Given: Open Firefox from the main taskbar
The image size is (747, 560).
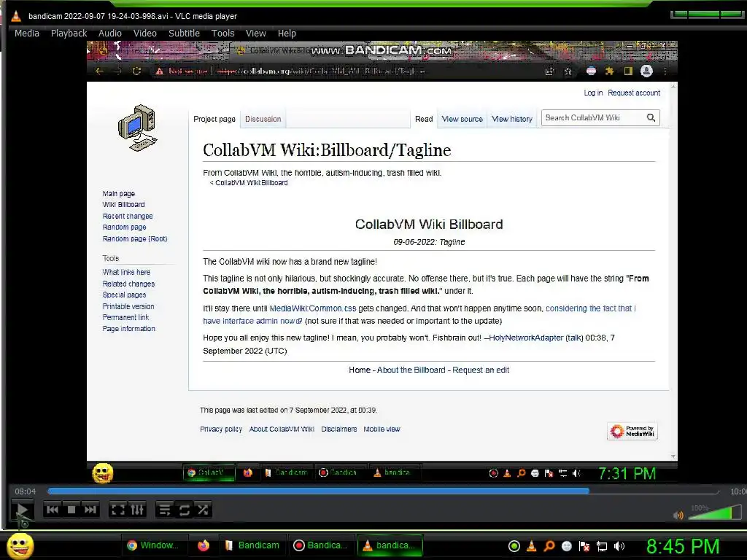Looking at the screenshot, I should click(204, 545).
